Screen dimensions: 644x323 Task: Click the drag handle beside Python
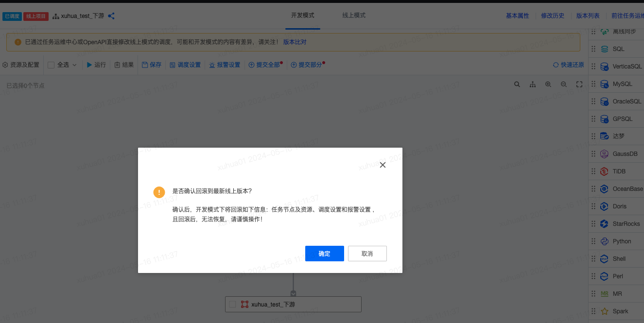click(593, 241)
